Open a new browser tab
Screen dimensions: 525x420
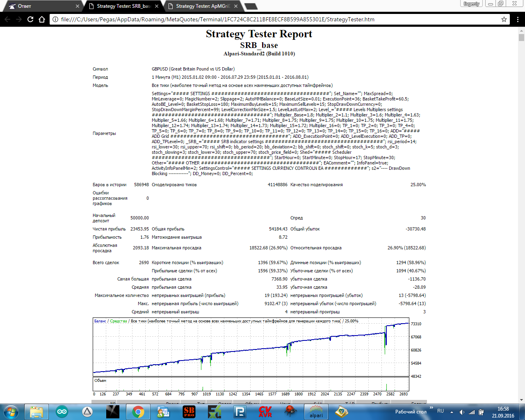[x=251, y=6]
